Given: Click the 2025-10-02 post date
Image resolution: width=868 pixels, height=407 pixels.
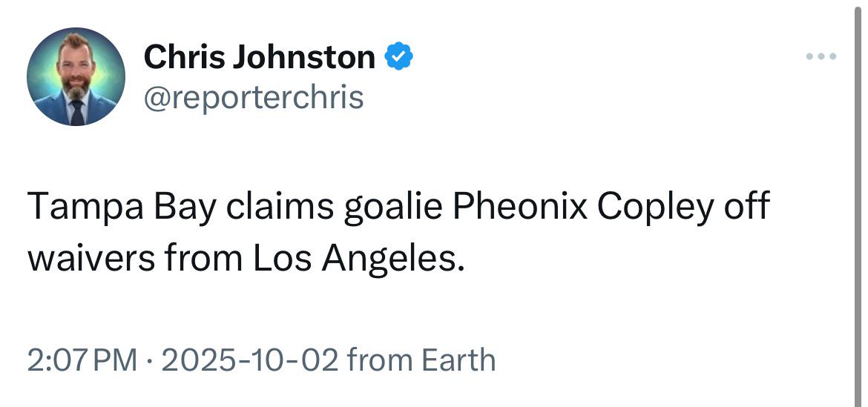Looking at the screenshot, I should point(249,360).
